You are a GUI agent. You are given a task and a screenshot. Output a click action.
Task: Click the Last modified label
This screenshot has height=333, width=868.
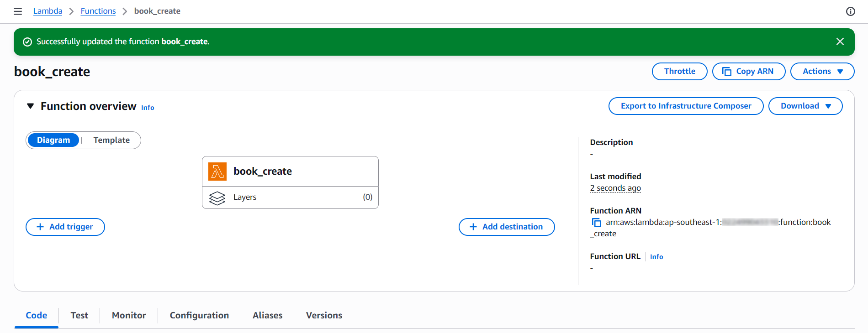tap(615, 177)
